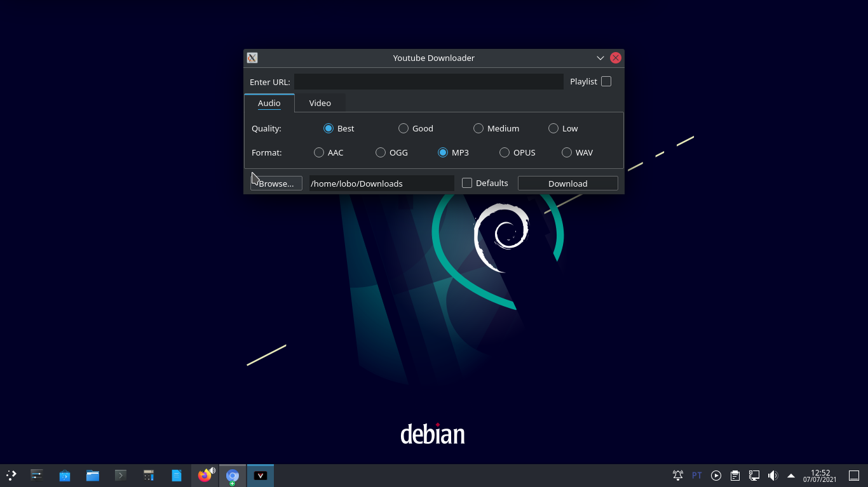Select the WAV format option
The width and height of the screenshot is (868, 487).
[566, 152]
